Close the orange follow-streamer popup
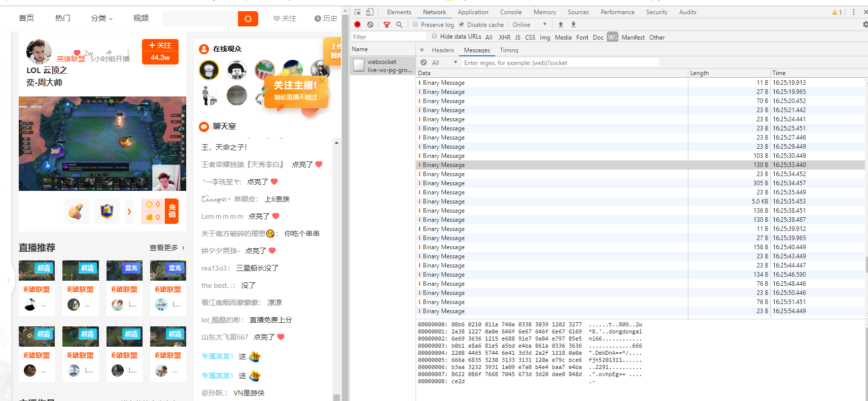Viewport: 868px width, 401px height. pos(322,81)
